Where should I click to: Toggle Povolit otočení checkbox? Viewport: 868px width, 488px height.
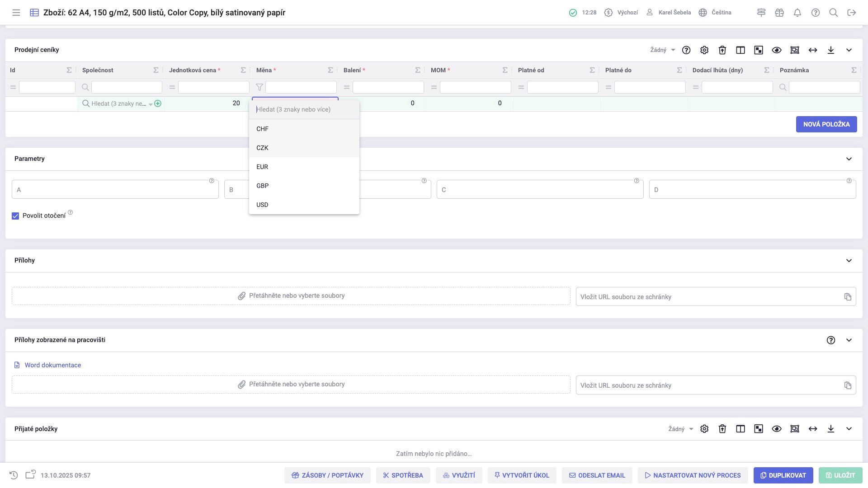[x=15, y=216]
